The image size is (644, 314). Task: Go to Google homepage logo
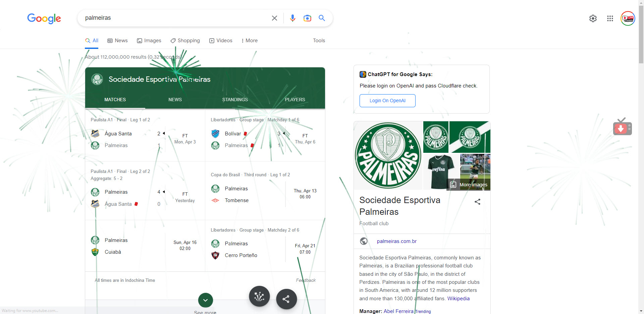[x=44, y=18]
